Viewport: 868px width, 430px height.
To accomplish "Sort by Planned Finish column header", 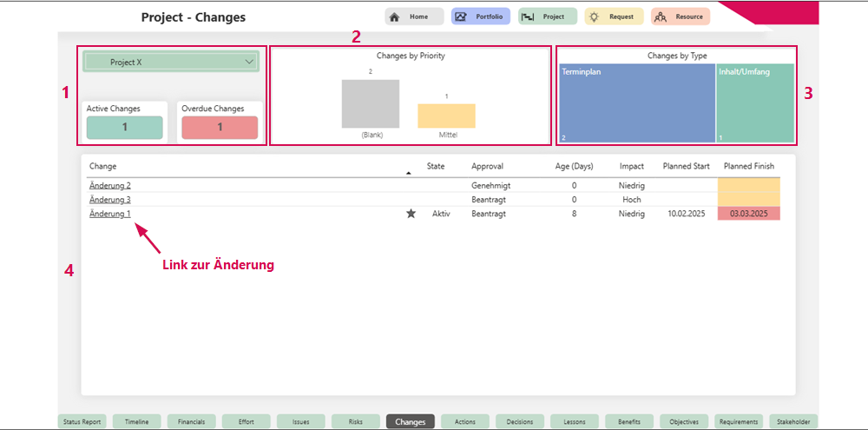I will [x=748, y=166].
